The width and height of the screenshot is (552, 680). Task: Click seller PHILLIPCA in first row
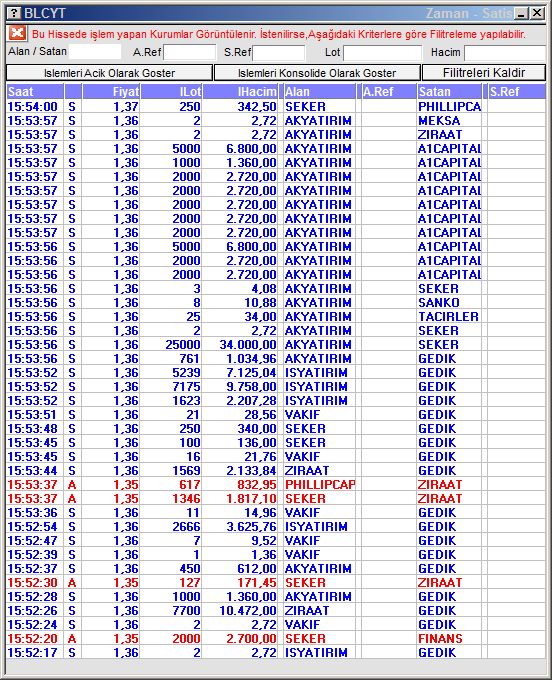tap(449, 107)
